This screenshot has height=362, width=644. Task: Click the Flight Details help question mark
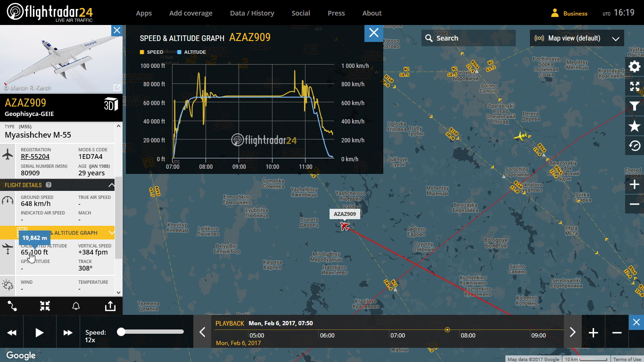coord(49,185)
